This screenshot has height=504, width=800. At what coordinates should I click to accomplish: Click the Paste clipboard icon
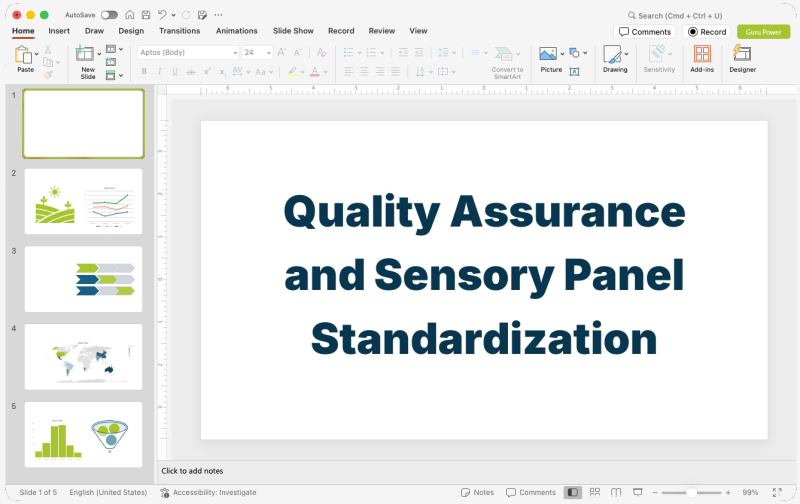point(23,54)
